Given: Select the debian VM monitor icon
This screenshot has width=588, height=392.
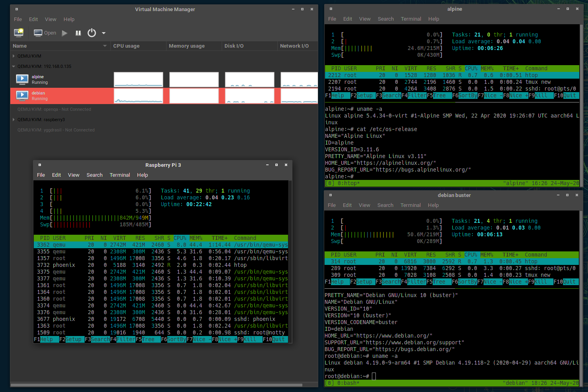Looking at the screenshot, I should coord(22,96).
